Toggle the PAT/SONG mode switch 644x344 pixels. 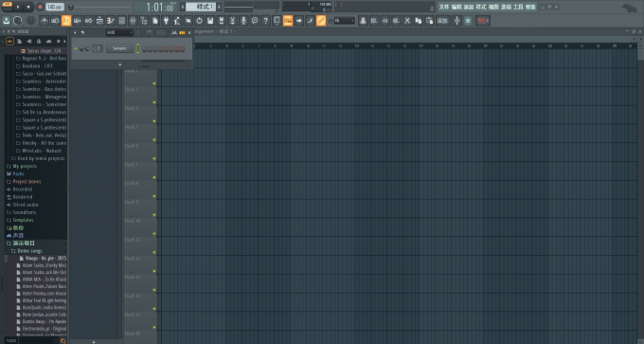point(7,7)
